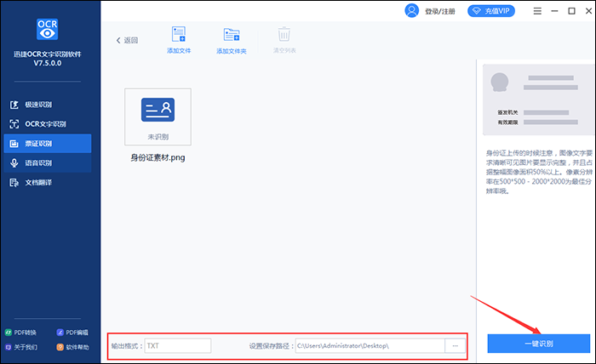The image size is (596, 364).
Task: Click the PDF转换 green icon
Action: [9, 333]
